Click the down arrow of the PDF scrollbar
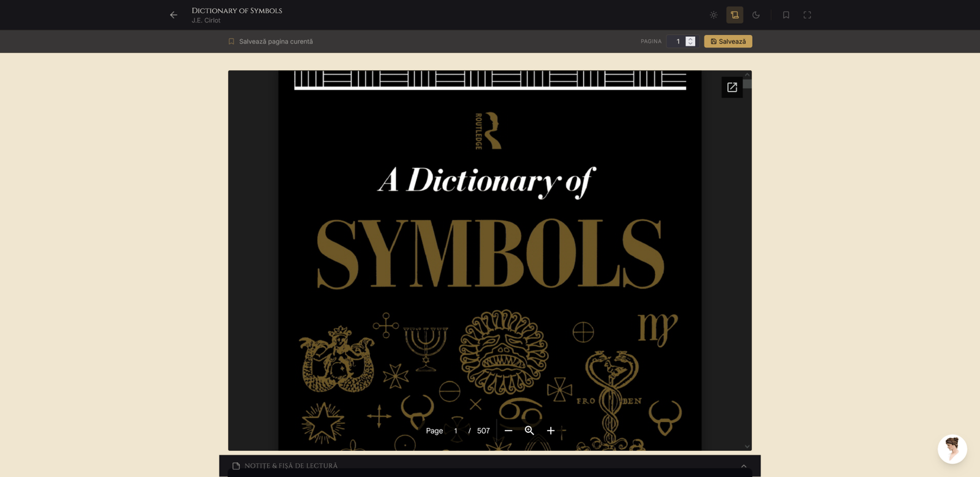980x477 pixels. tap(747, 446)
